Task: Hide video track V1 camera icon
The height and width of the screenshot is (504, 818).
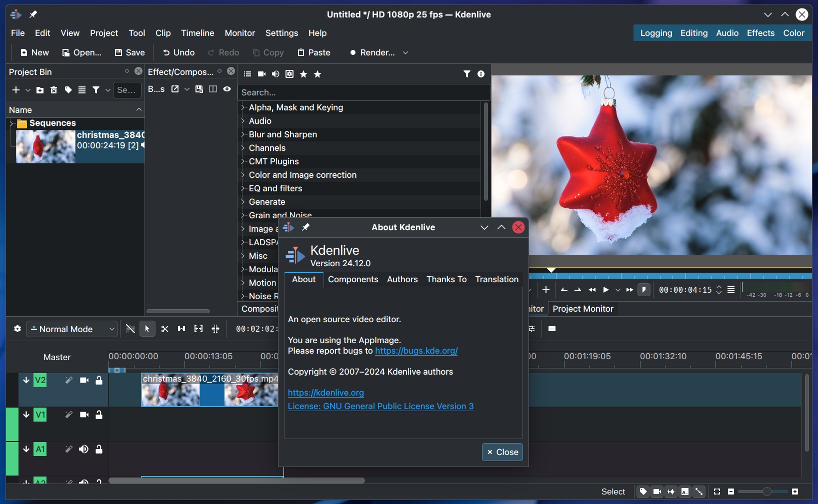Action: (x=84, y=415)
